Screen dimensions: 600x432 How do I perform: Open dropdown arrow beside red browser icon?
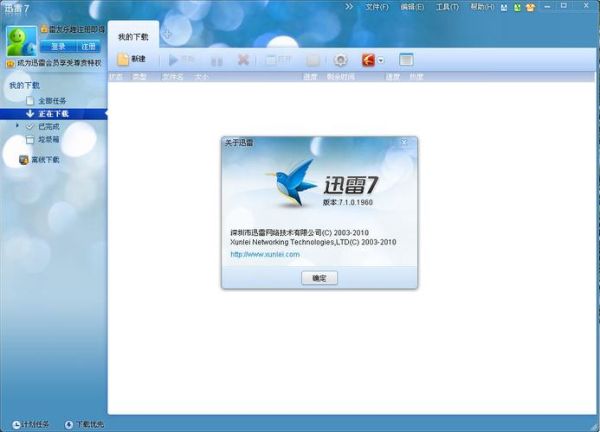point(382,61)
